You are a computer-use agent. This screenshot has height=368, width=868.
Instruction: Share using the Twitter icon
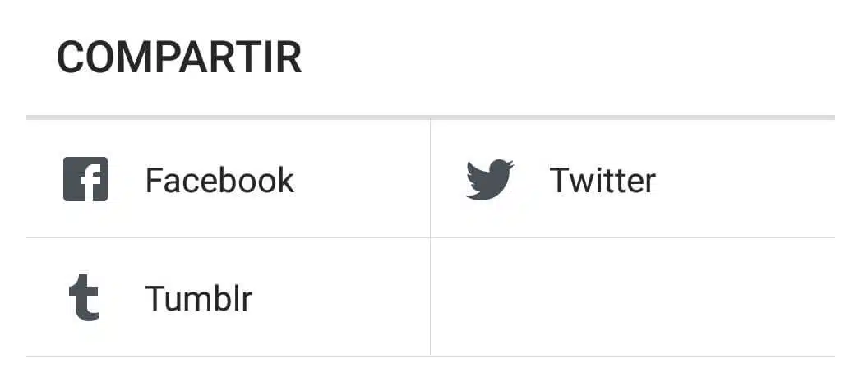490,179
